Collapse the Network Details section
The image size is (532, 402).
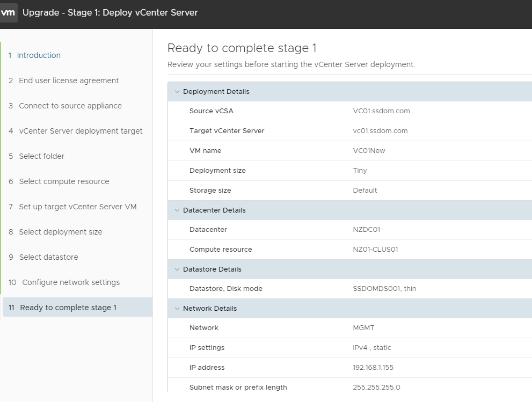point(177,309)
